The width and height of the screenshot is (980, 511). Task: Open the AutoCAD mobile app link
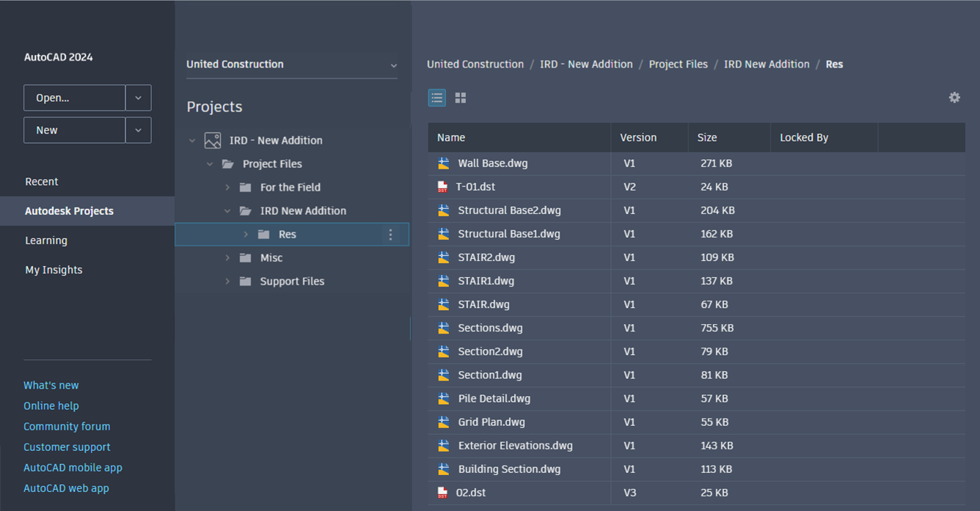[73, 467]
